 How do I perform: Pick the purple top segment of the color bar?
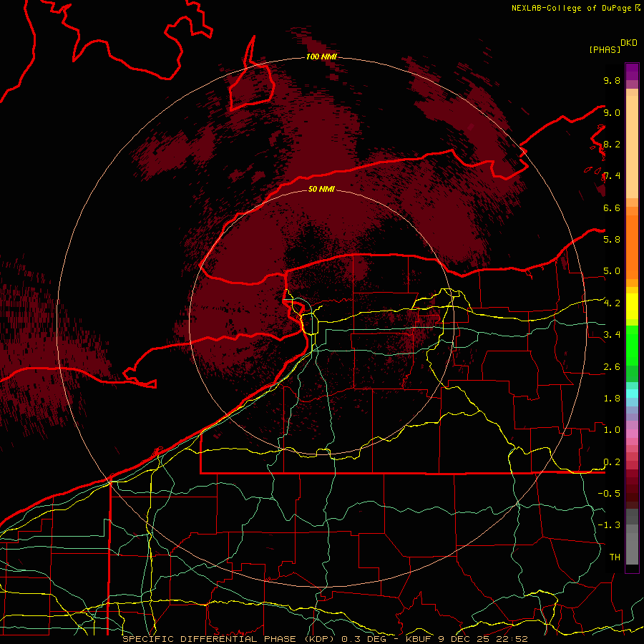(x=632, y=72)
